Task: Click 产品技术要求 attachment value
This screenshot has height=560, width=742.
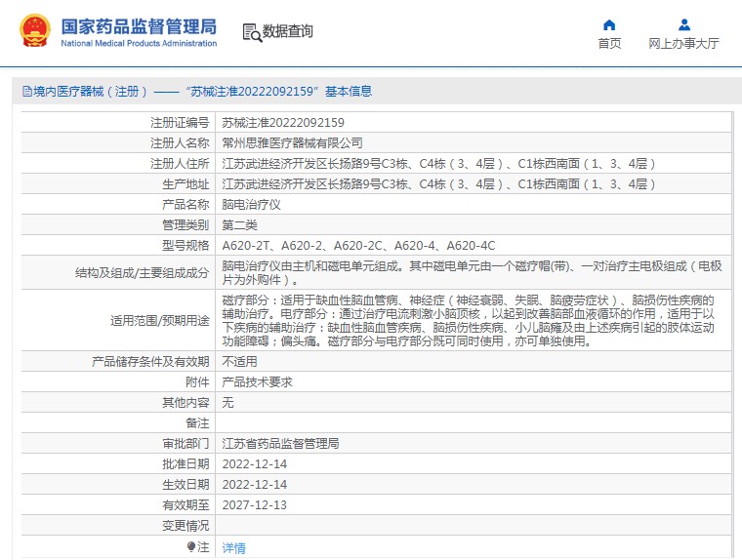Action: pyautogui.click(x=257, y=382)
